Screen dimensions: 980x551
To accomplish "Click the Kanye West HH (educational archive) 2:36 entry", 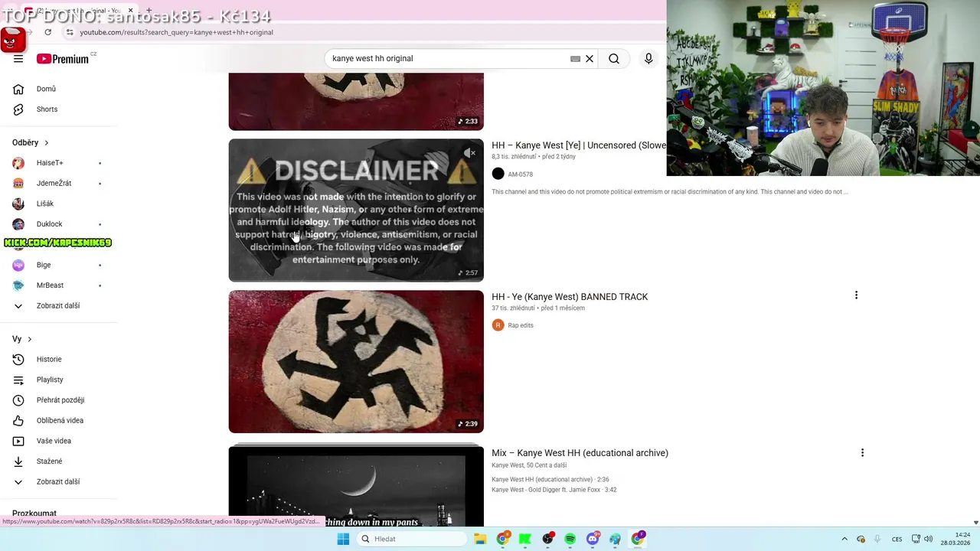I will (x=550, y=480).
